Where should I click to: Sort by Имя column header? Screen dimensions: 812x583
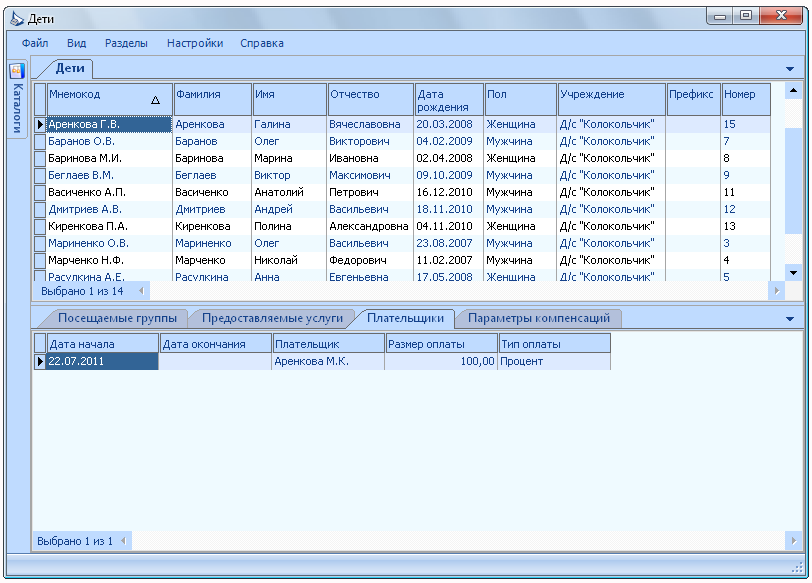(290, 99)
